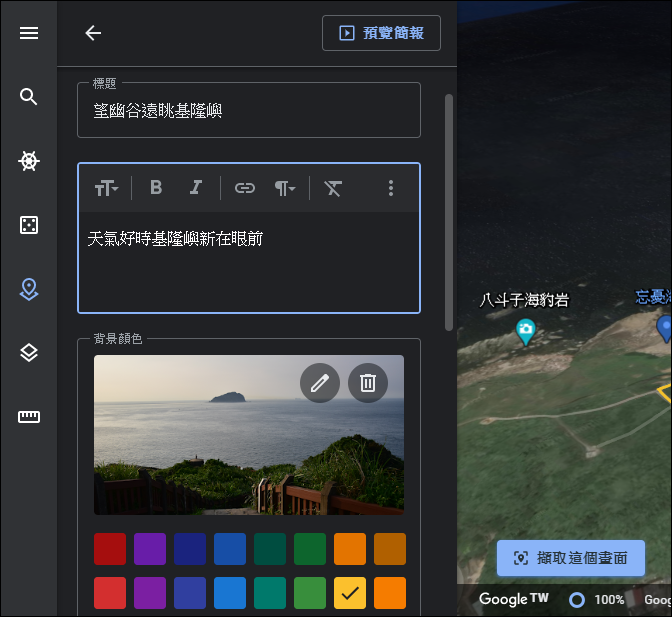The width and height of the screenshot is (672, 617).
Task: Select bright orange swatch in second row
Action: [390, 593]
